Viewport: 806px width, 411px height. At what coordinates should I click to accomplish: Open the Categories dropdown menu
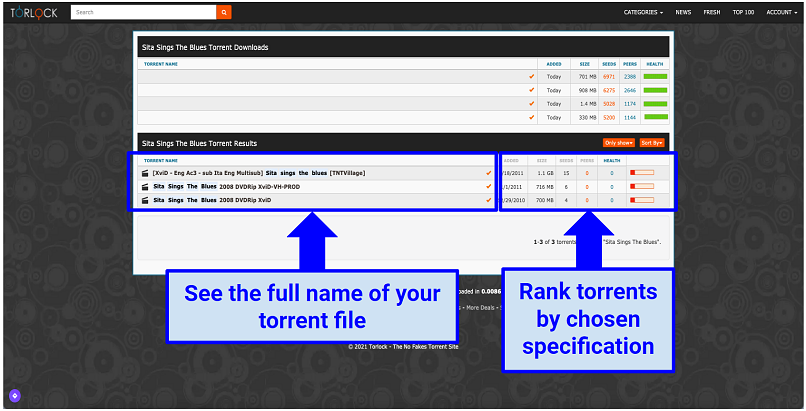[643, 12]
